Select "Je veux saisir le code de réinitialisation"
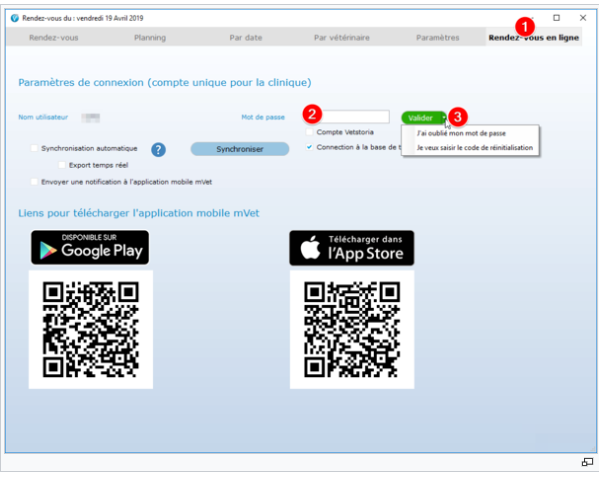The height and width of the screenshot is (479, 599). point(474,148)
